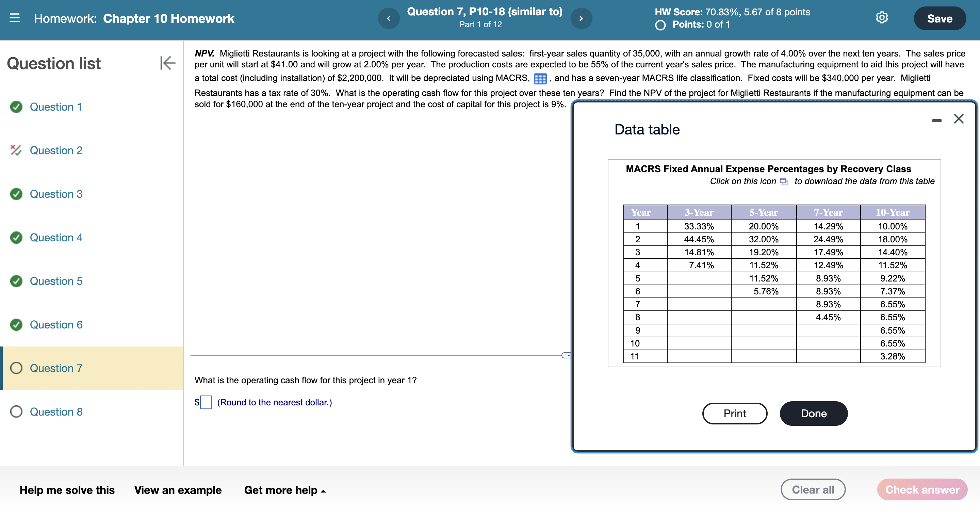
Task: Select the Question 8 radio button
Action: click(x=16, y=412)
